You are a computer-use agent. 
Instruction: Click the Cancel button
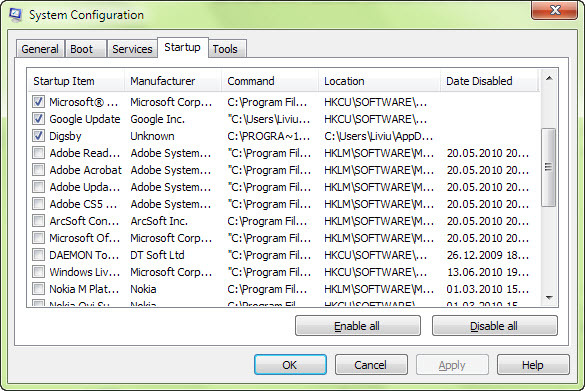click(371, 365)
